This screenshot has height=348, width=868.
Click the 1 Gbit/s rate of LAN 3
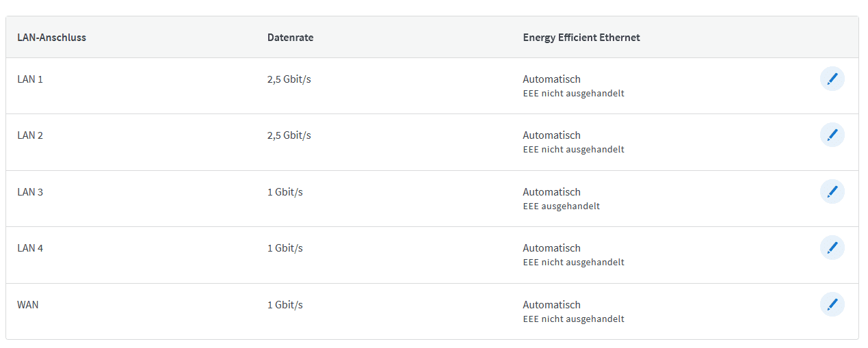tap(285, 192)
